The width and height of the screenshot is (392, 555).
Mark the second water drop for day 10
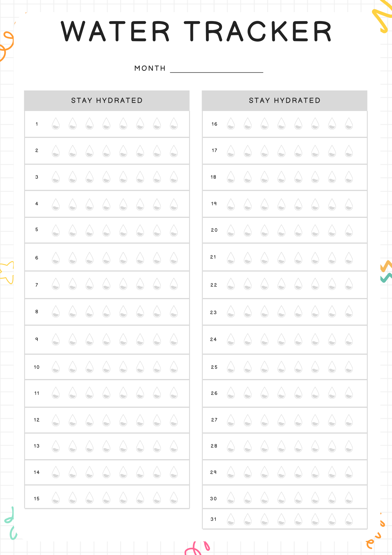73,367
